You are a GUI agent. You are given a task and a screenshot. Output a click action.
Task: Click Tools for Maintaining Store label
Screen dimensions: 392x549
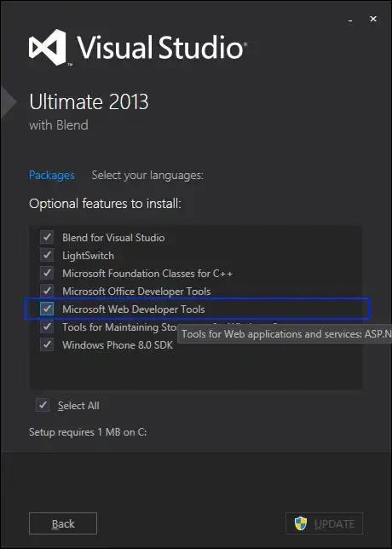[x=119, y=327]
